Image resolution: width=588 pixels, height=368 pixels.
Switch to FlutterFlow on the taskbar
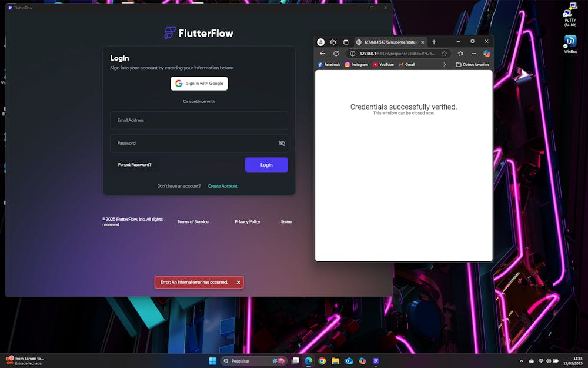tap(376, 361)
